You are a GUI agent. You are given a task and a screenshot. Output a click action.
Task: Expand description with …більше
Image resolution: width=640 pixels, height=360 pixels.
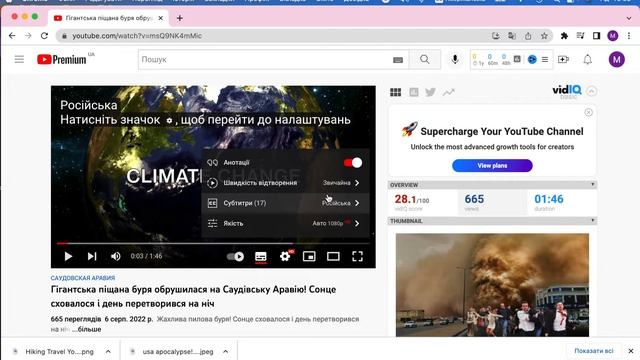coord(87,329)
